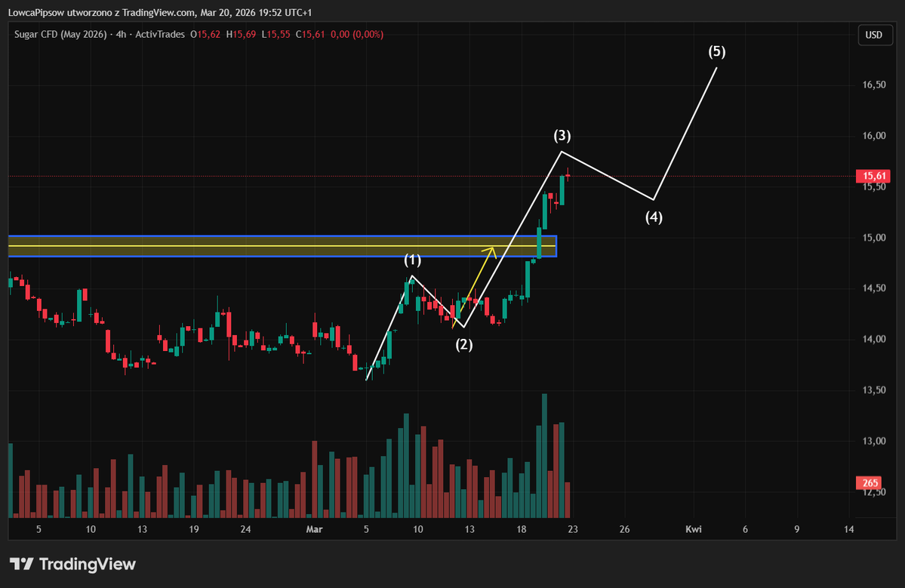Screen dimensions: 905x588
Task: Select the wave label (2)
Action: (x=464, y=345)
